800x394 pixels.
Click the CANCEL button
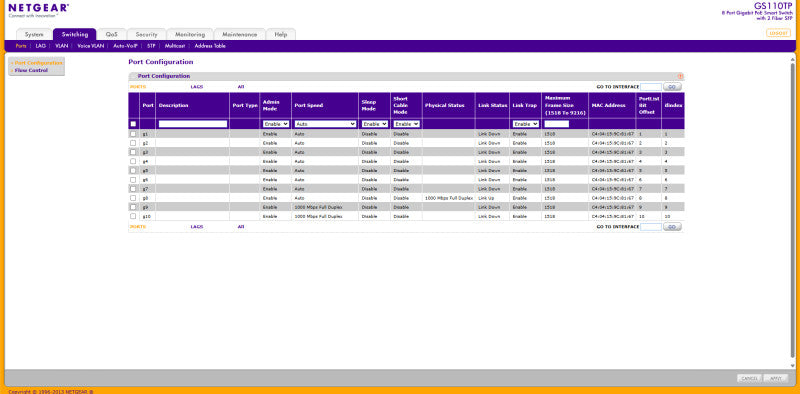pyautogui.click(x=749, y=378)
